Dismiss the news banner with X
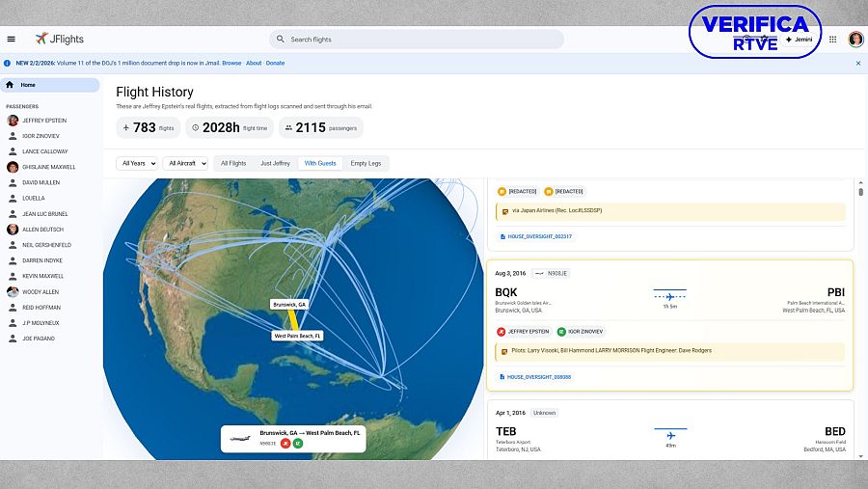Viewport: 868px width, 489px height. [858, 64]
